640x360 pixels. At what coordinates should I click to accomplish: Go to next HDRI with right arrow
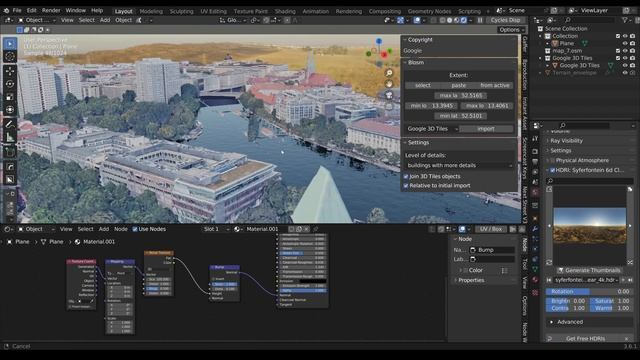(x=630, y=226)
